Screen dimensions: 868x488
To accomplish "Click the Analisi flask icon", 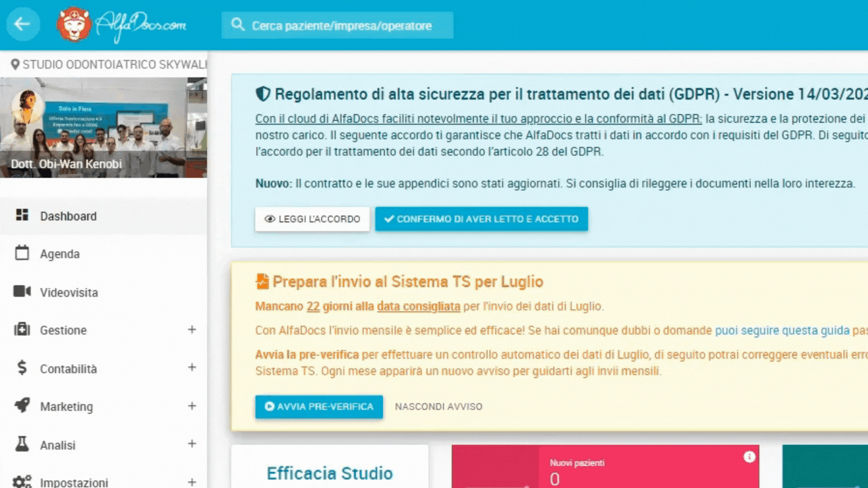I will click(22, 444).
